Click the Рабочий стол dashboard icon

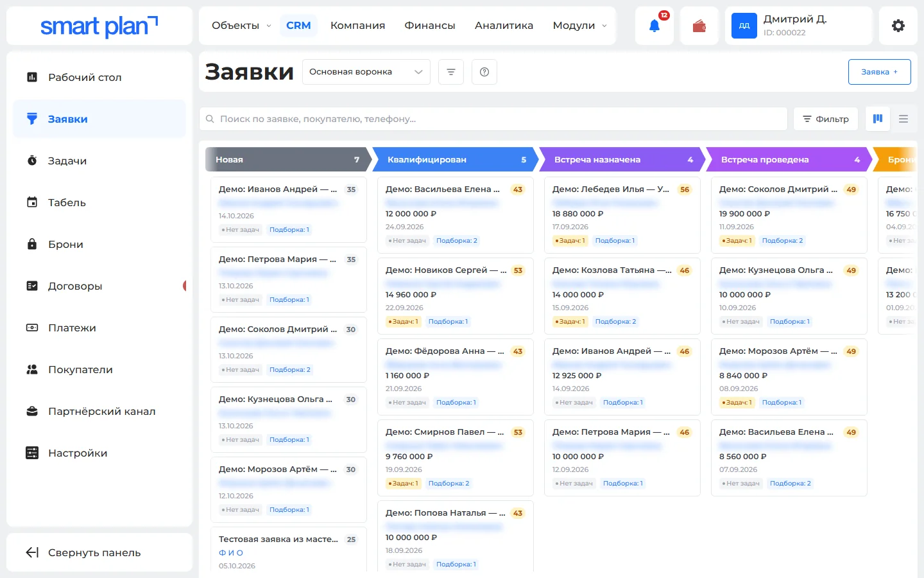[x=32, y=77]
